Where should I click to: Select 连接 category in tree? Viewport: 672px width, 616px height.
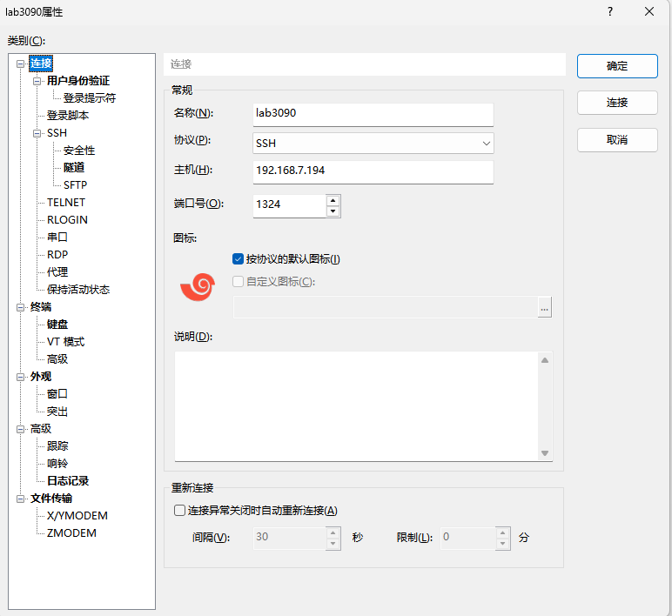click(41, 64)
